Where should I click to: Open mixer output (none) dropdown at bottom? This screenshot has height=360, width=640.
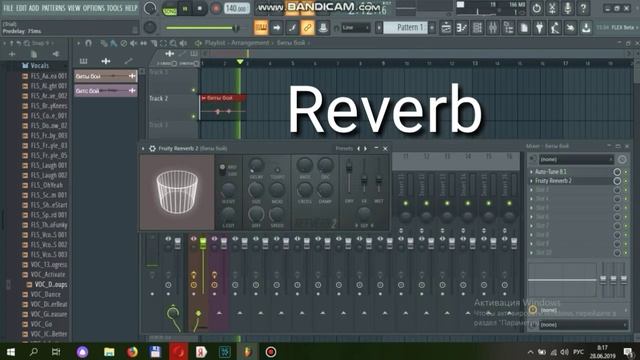coord(584,325)
